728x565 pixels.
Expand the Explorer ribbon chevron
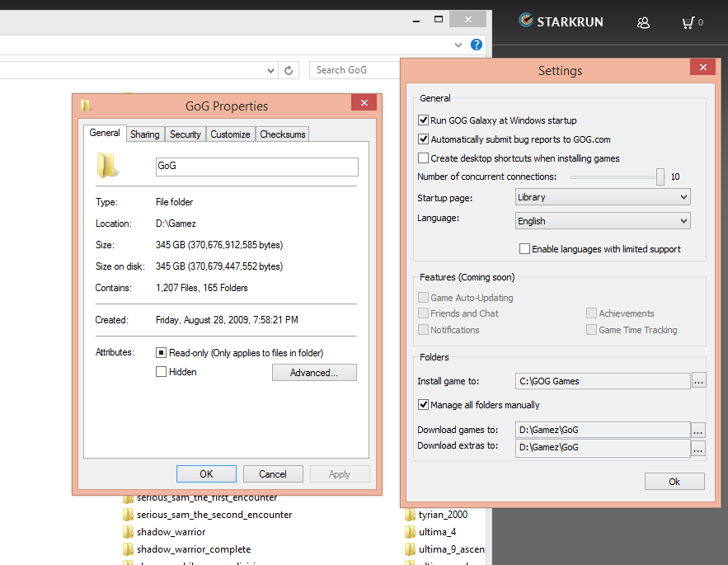(458, 45)
